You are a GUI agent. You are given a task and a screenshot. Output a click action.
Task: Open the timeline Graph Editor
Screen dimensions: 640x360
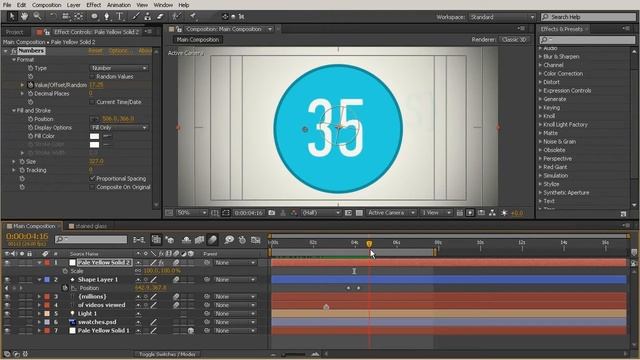(256, 240)
